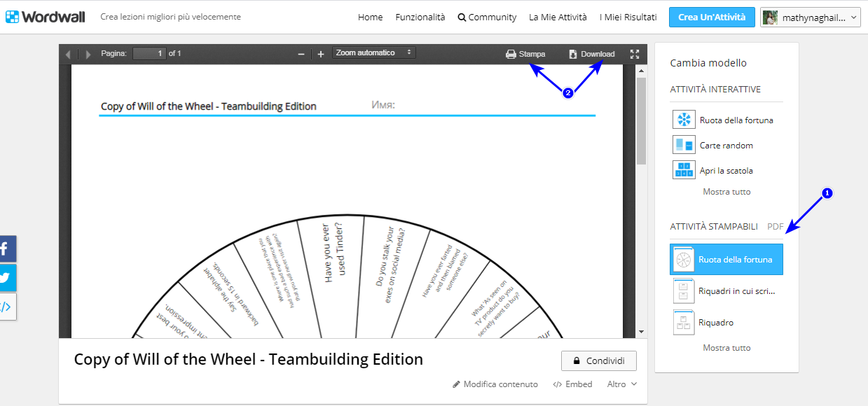Image resolution: width=868 pixels, height=406 pixels.
Task: Click the Crea Un'Attività button
Action: [712, 17]
